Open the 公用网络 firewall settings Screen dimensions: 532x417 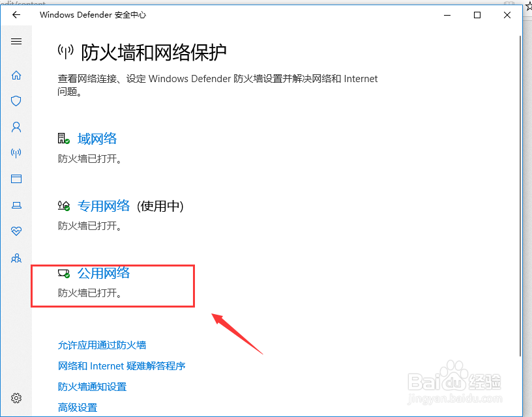click(x=104, y=273)
